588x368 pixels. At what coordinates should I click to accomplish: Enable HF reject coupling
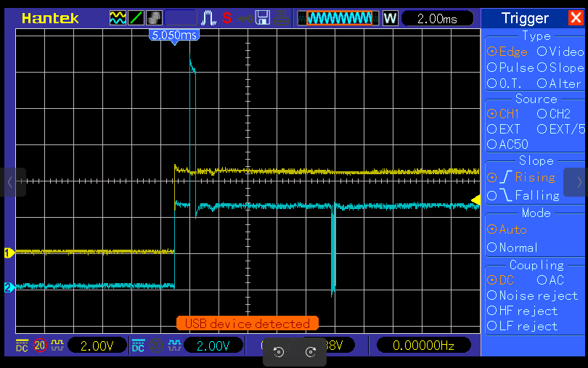(522, 311)
